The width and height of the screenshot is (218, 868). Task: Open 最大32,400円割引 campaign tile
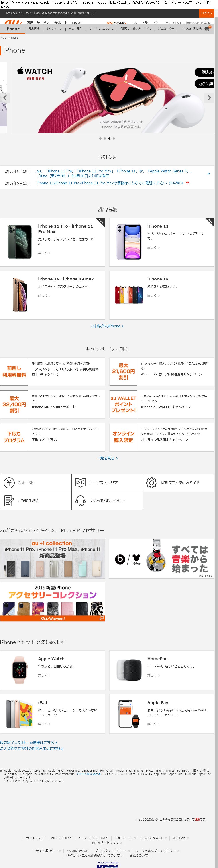pos(14,404)
